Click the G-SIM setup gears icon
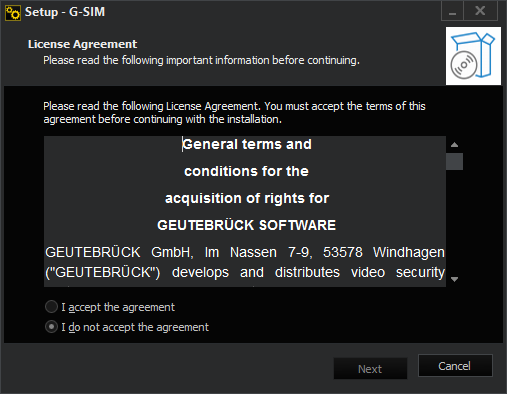Image resolution: width=507 pixels, height=394 pixels. 13,13
